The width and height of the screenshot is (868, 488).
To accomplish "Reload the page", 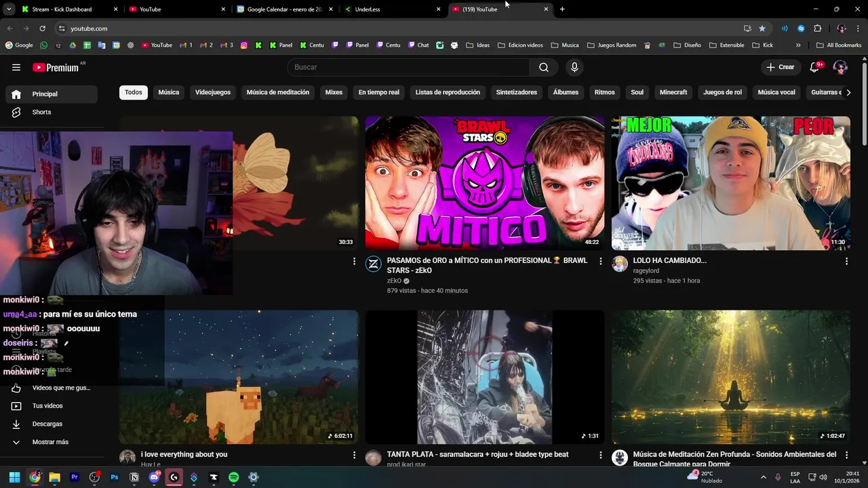I will coord(42,28).
